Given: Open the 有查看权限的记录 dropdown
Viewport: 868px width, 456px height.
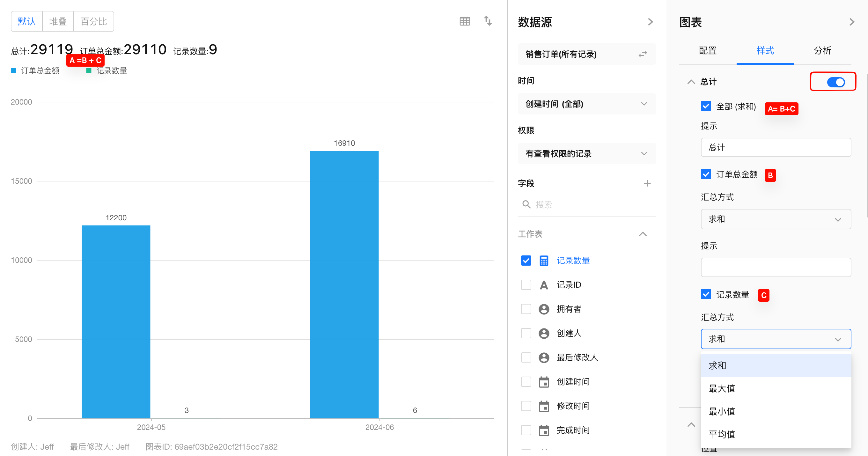Looking at the screenshot, I should pos(587,154).
